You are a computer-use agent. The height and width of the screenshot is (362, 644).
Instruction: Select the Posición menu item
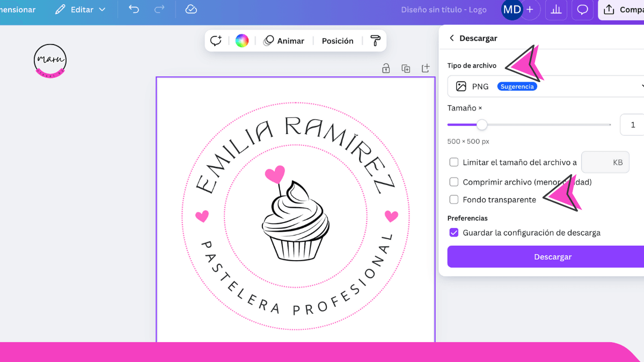[x=337, y=40]
